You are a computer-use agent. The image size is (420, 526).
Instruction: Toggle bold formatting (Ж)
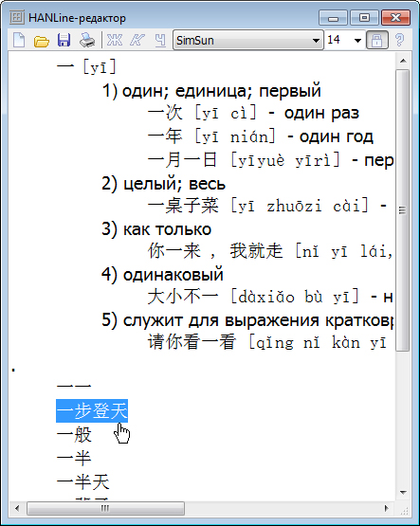click(x=115, y=40)
